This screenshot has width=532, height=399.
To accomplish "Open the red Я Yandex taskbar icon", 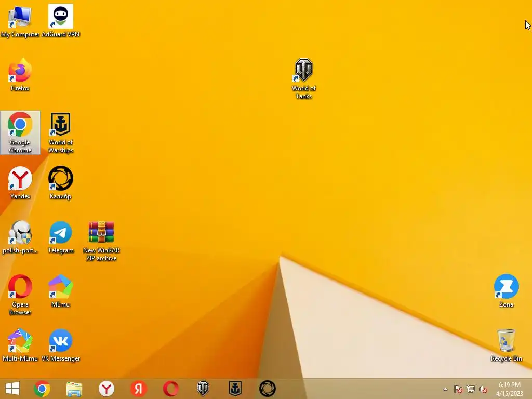I will click(138, 389).
